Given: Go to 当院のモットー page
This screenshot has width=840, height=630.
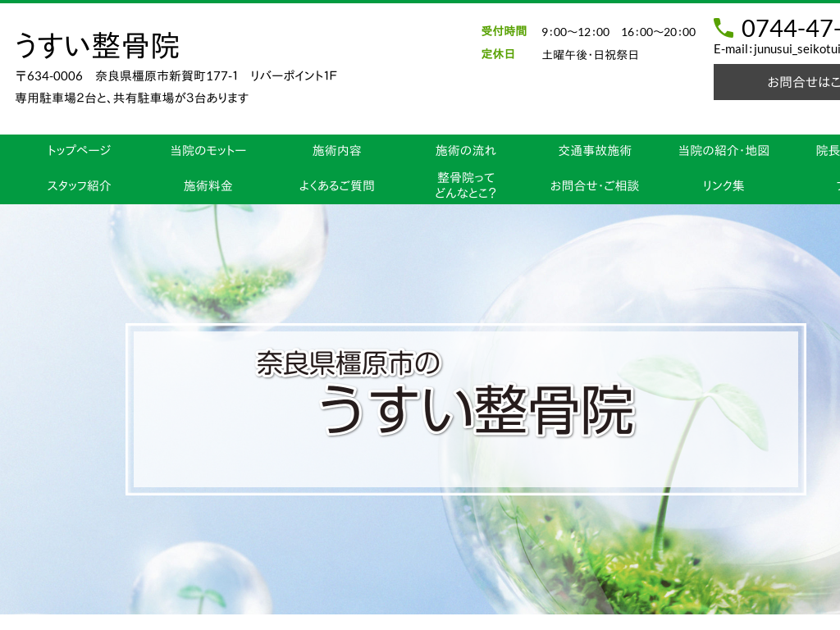Looking at the screenshot, I should click(x=208, y=151).
